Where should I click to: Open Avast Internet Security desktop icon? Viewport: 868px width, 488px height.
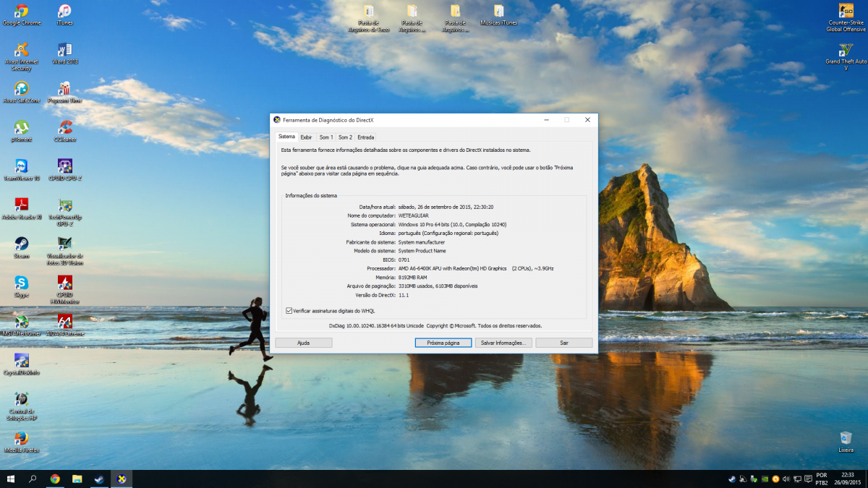[x=22, y=56]
